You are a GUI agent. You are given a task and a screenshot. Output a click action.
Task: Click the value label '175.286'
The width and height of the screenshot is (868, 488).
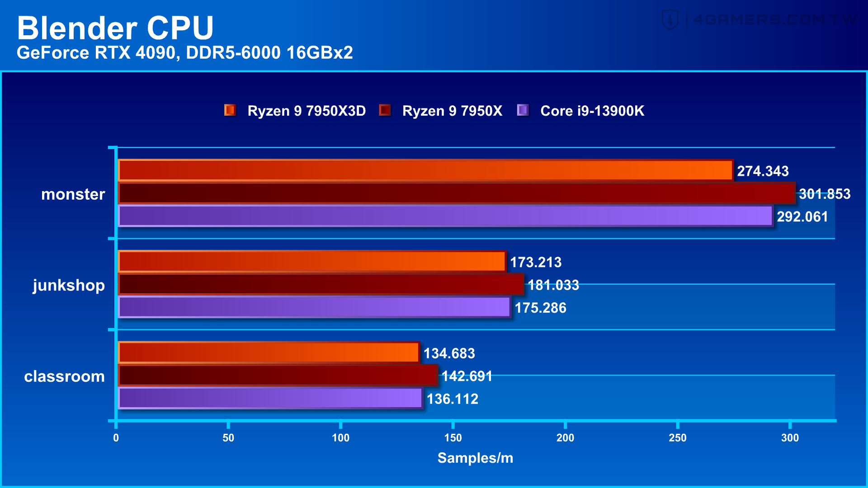[540, 308]
